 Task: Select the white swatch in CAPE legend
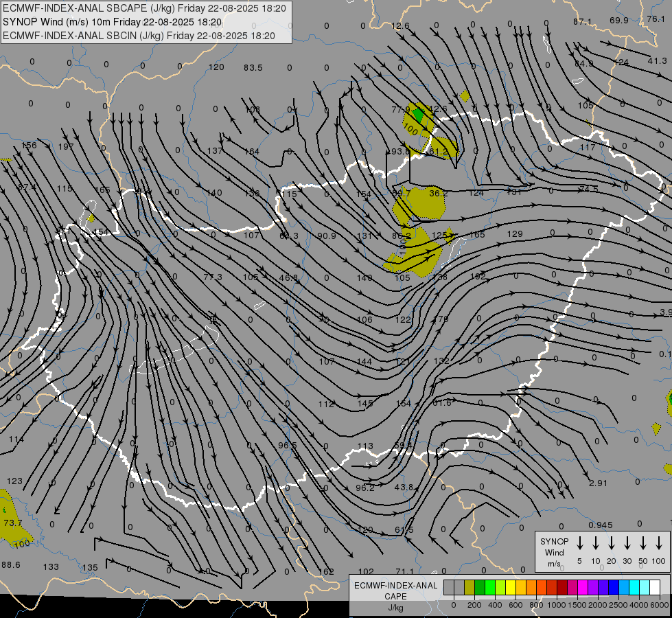coord(655,588)
